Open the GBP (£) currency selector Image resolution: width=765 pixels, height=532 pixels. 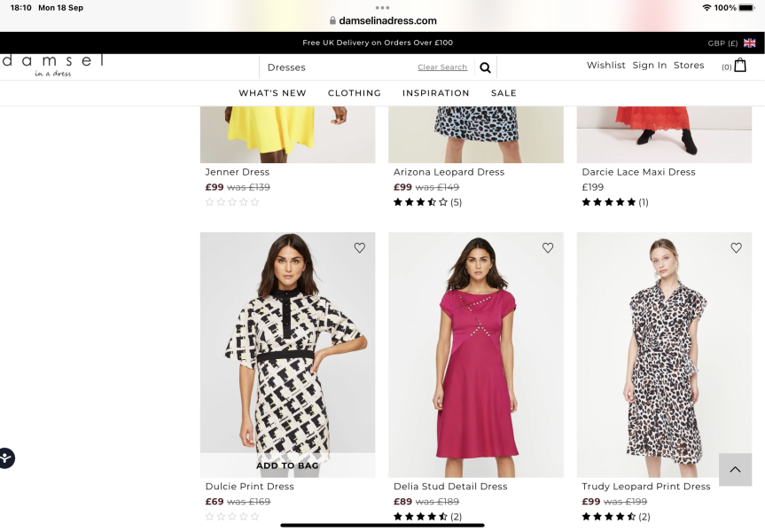click(x=722, y=43)
